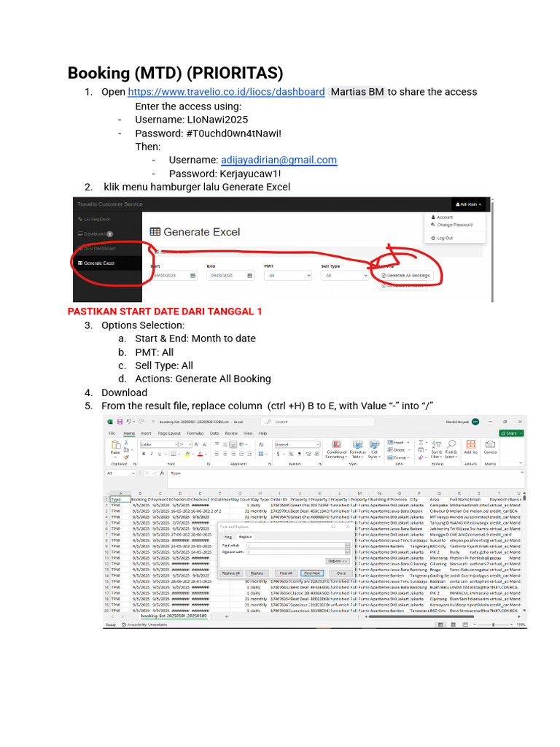Click the add new sheet plus icon

point(227,616)
